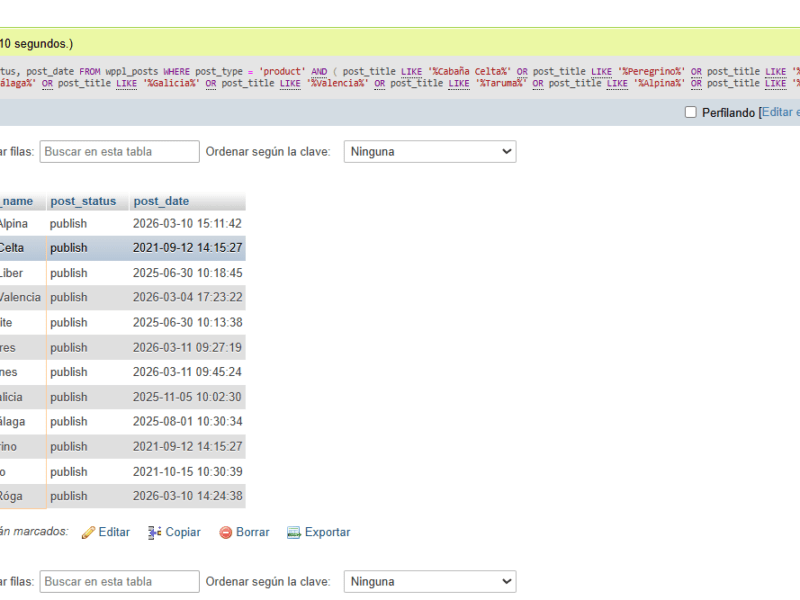Click the Exportar export icon
800x600 pixels.
pyautogui.click(x=293, y=532)
